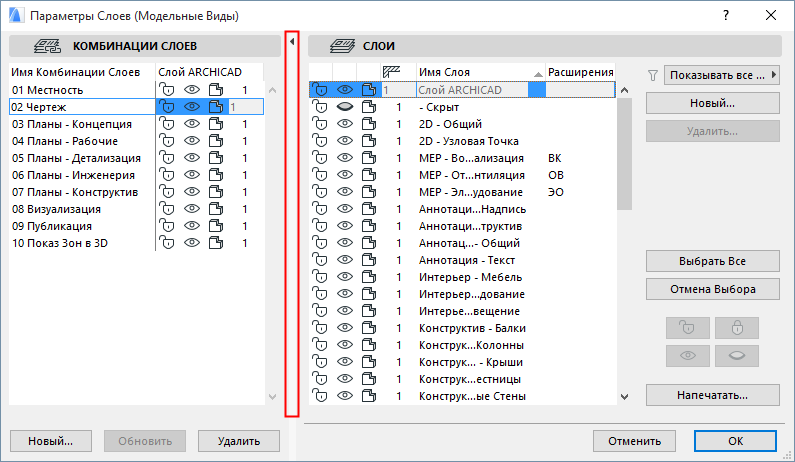Click wireframe icon of 'Конструктив - Балки' layer
This screenshot has height=462, width=795.
coord(369,328)
